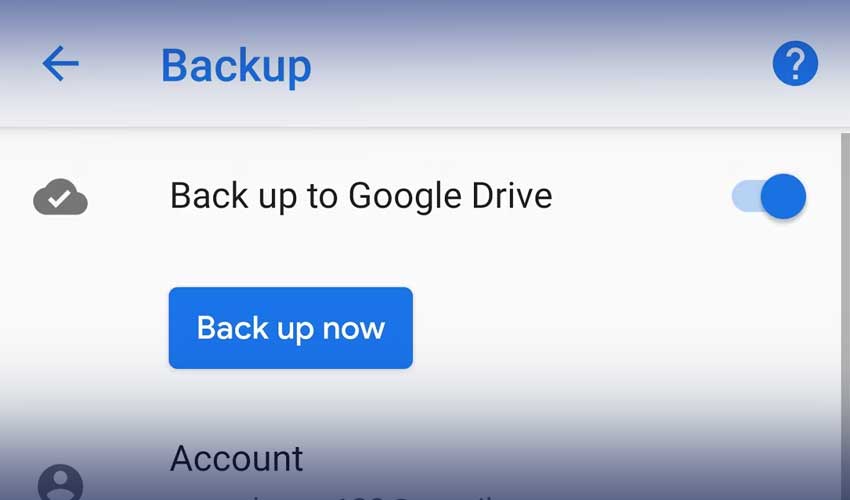This screenshot has width=850, height=500.
Task: Tap the white question mark glyph
Action: 795,64
